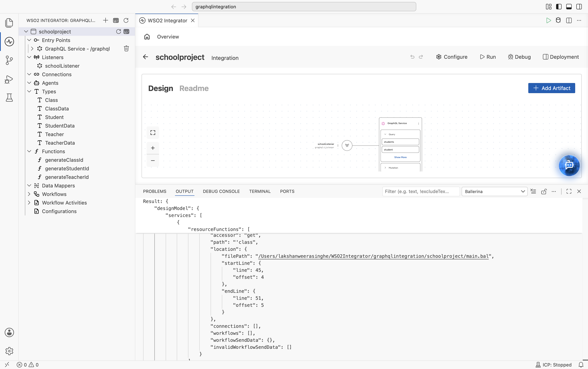The image size is (588, 369).
Task: Expand the GraphQL Service - /graphql node
Action: coord(32,49)
